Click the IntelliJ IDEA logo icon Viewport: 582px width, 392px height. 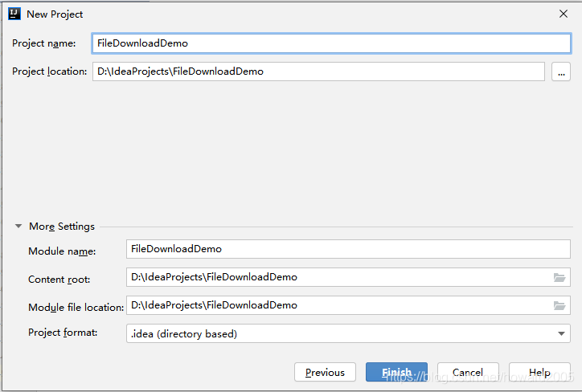pyautogui.click(x=14, y=14)
